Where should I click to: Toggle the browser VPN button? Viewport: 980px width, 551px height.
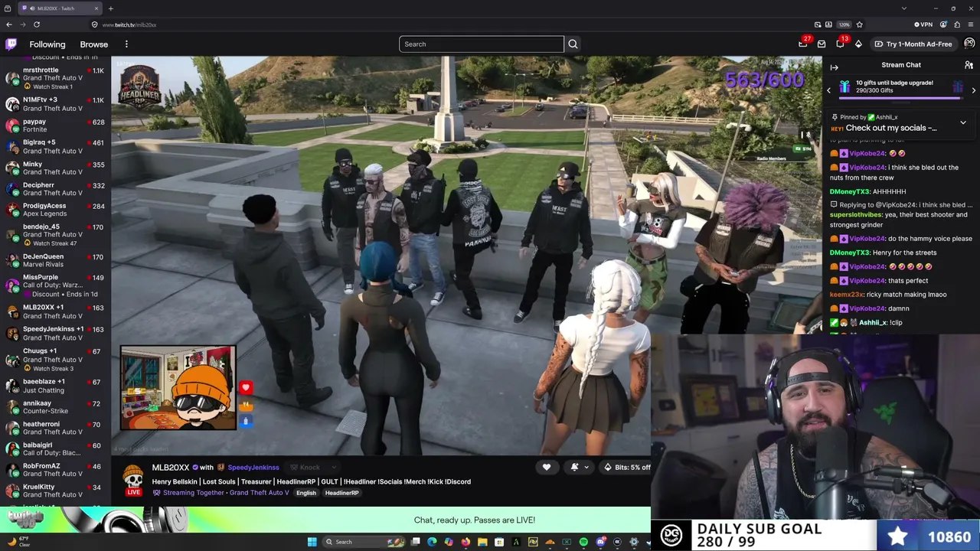point(924,24)
